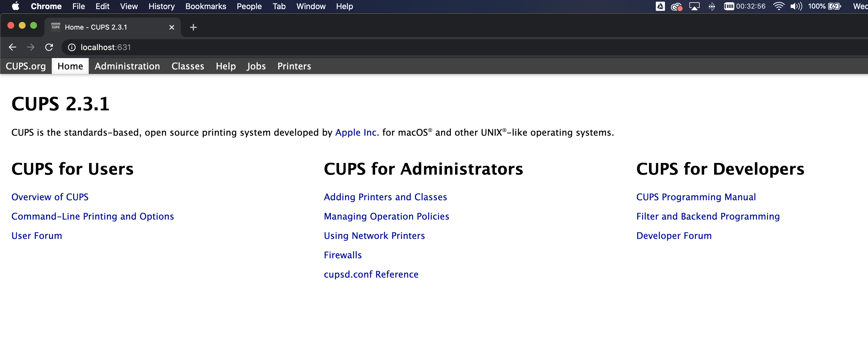Follow the cupsd.conf Reference link
Screen dimensions: 868x351
tap(371, 274)
